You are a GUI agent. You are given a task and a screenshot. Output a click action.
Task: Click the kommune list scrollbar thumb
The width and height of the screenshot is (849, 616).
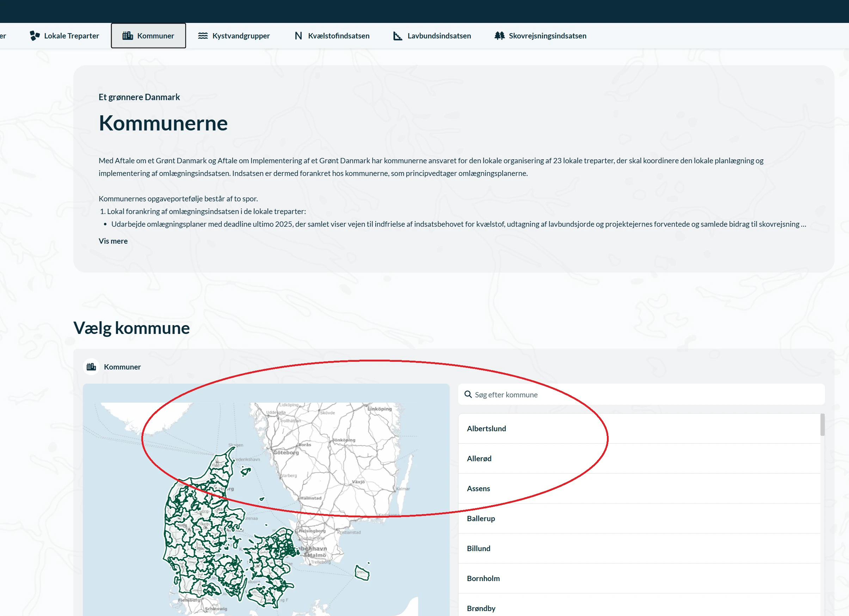pyautogui.click(x=823, y=425)
